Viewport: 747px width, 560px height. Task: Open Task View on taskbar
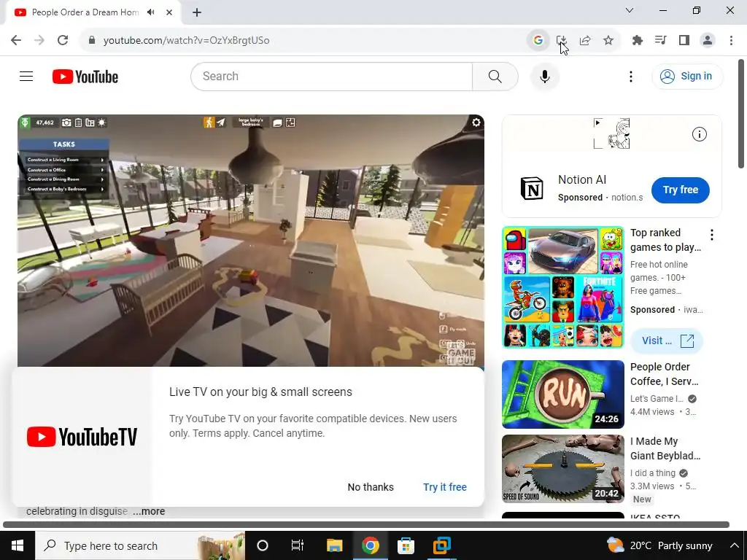298,545
